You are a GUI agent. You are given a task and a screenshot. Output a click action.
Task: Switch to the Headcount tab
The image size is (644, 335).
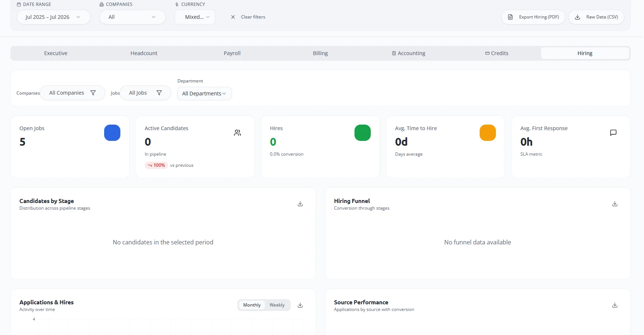pos(144,53)
